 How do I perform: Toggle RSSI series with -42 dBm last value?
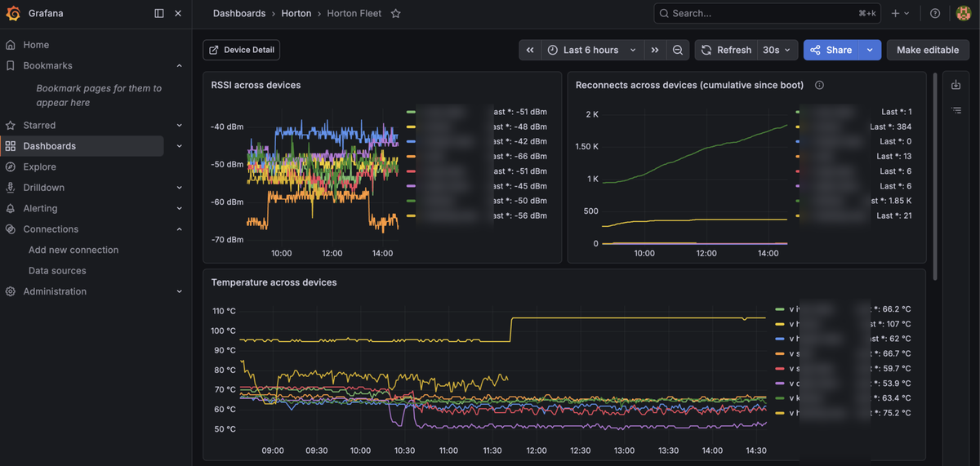tap(479, 141)
